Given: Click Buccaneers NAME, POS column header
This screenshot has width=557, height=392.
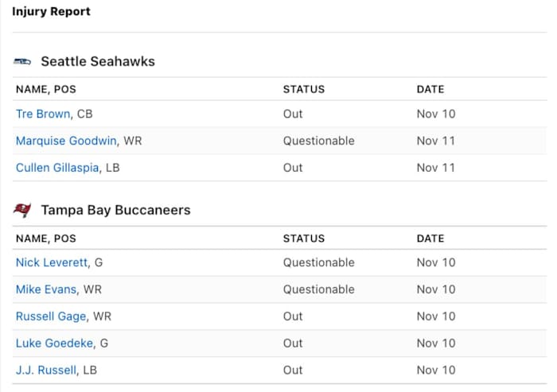Looking at the screenshot, I should (x=46, y=239).
